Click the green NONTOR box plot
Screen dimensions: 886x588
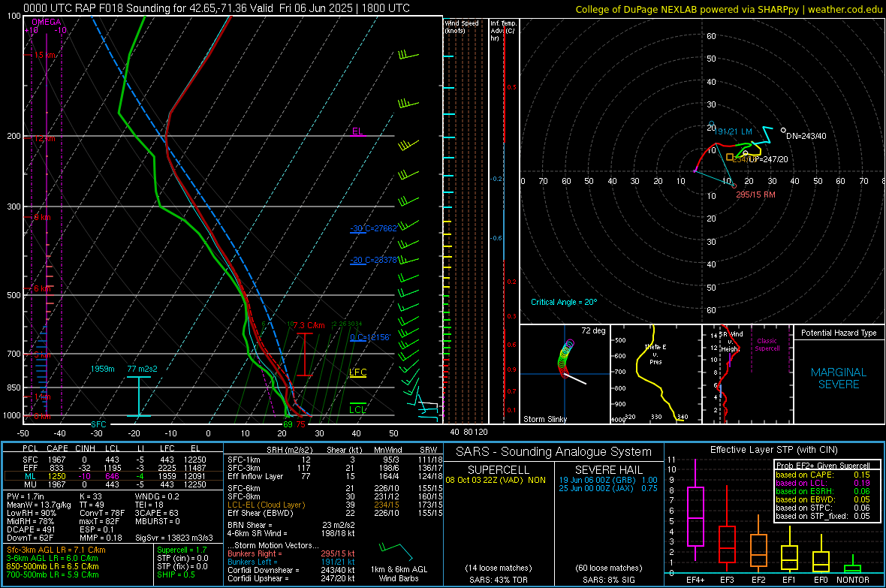coord(853,565)
